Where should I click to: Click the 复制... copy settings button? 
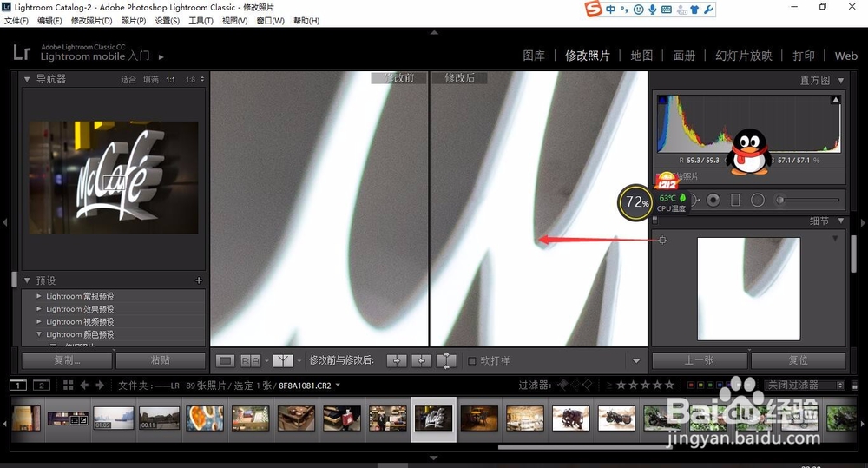67,360
